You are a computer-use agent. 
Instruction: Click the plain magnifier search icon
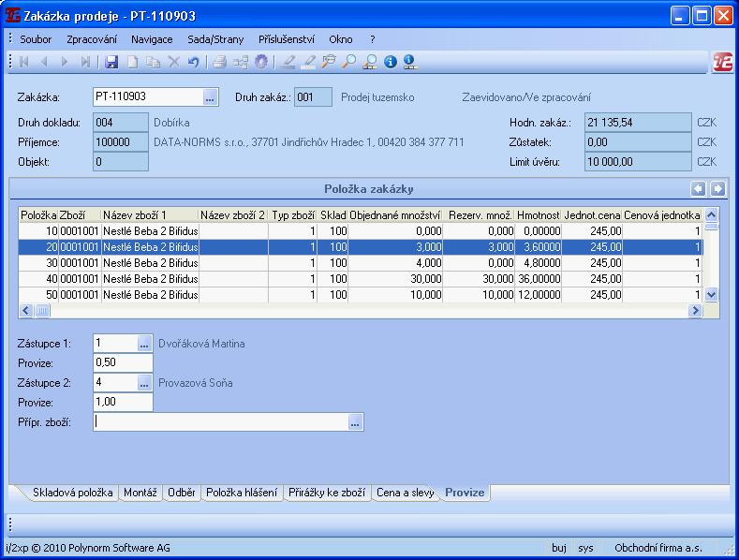349,62
